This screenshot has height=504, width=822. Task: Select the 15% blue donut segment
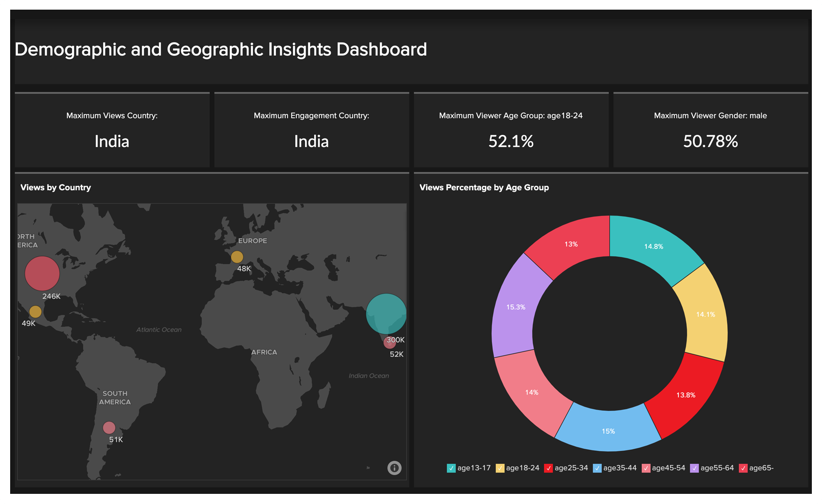[608, 431]
